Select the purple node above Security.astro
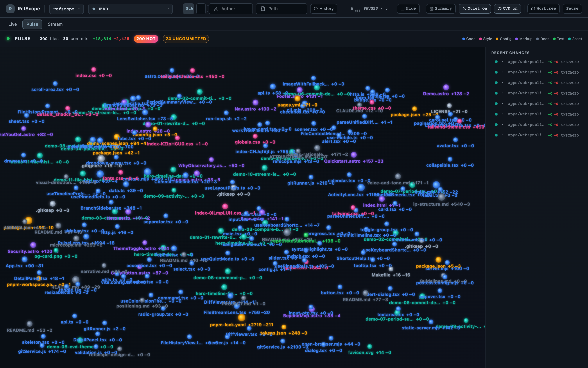Image resolution: width=588 pixels, height=368 pixels. (33, 245)
